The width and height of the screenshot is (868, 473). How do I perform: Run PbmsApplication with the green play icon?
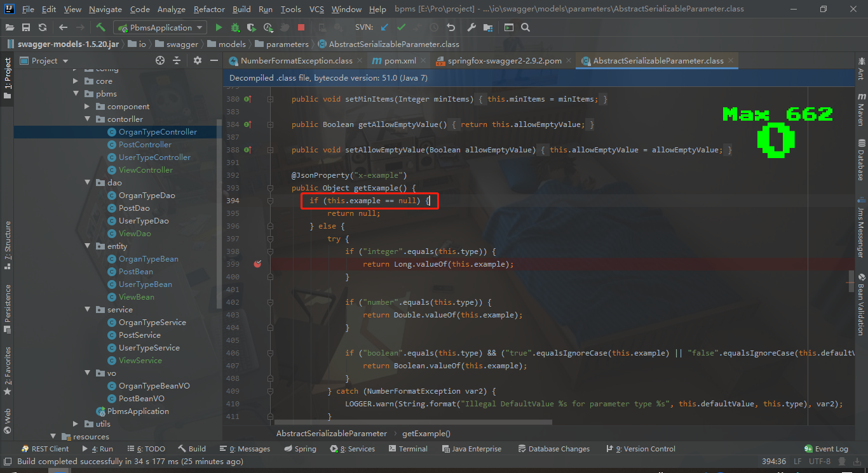click(219, 27)
